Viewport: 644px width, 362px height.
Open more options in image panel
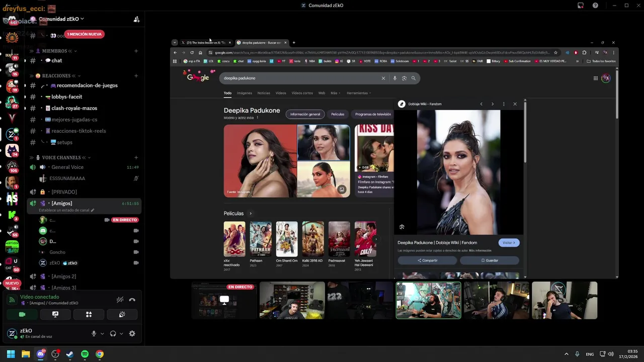point(504,104)
